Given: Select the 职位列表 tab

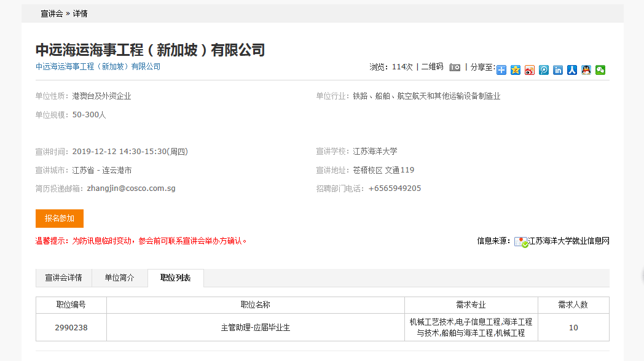Looking at the screenshot, I should (x=175, y=278).
